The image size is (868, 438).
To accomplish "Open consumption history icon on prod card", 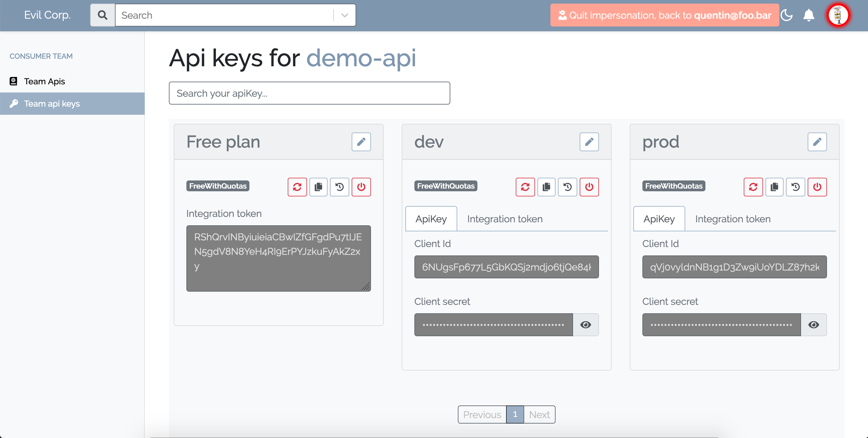I will pyautogui.click(x=795, y=187).
